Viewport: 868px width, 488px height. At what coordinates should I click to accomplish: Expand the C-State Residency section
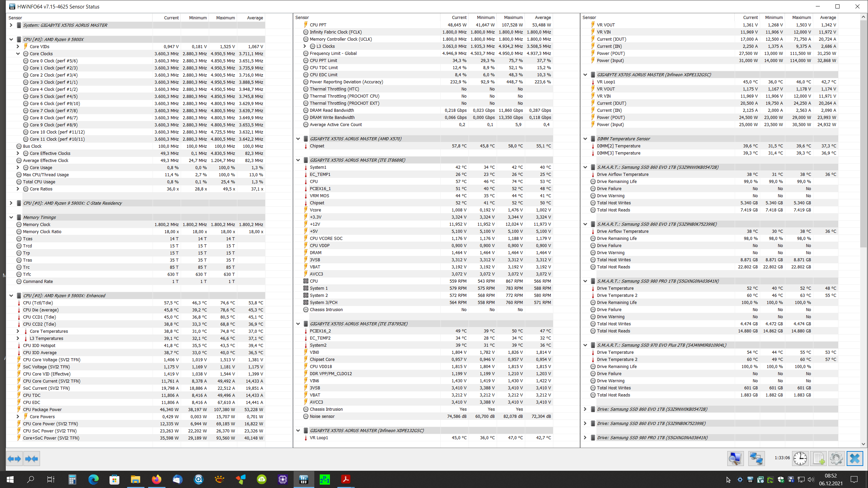point(11,203)
